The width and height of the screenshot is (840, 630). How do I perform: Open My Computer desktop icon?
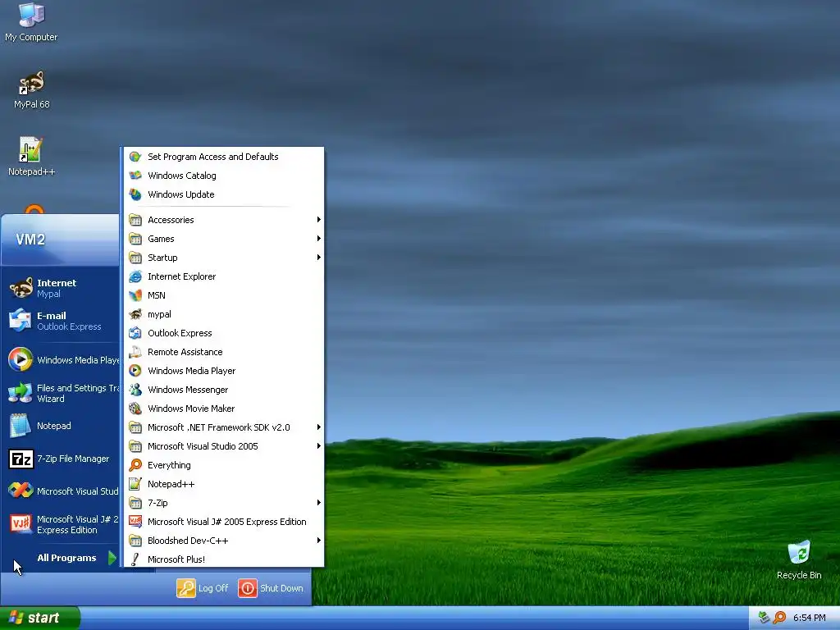click(31, 22)
